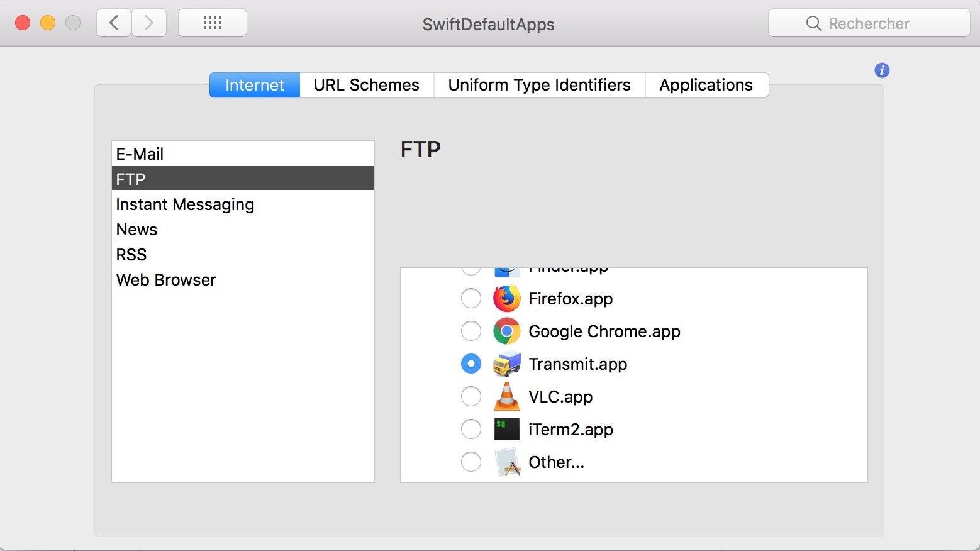The width and height of the screenshot is (980, 551).
Task: Select Firefox.app as default FTP handler
Action: coord(471,298)
